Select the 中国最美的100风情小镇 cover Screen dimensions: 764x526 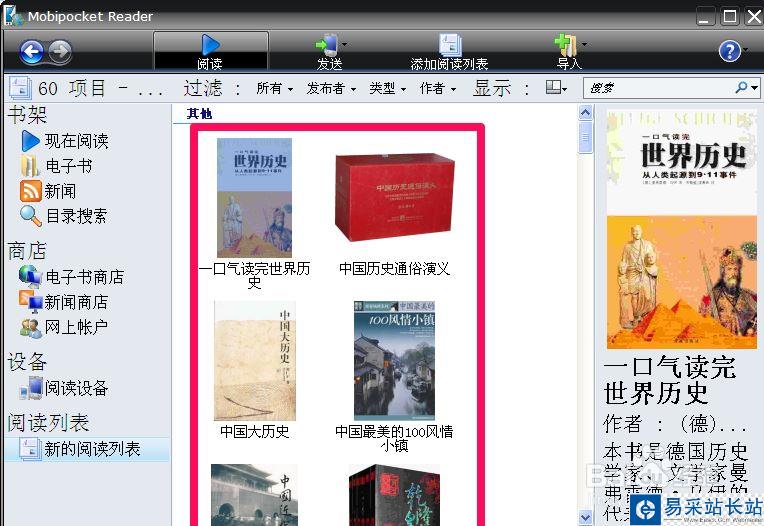(394, 361)
